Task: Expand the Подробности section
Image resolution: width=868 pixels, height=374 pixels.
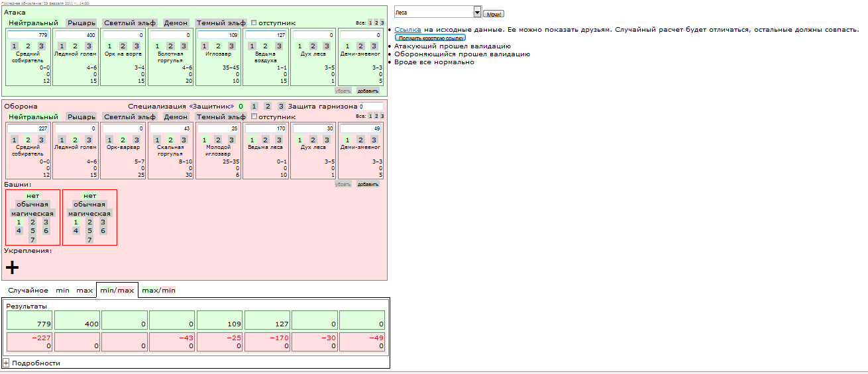Action: (6, 363)
